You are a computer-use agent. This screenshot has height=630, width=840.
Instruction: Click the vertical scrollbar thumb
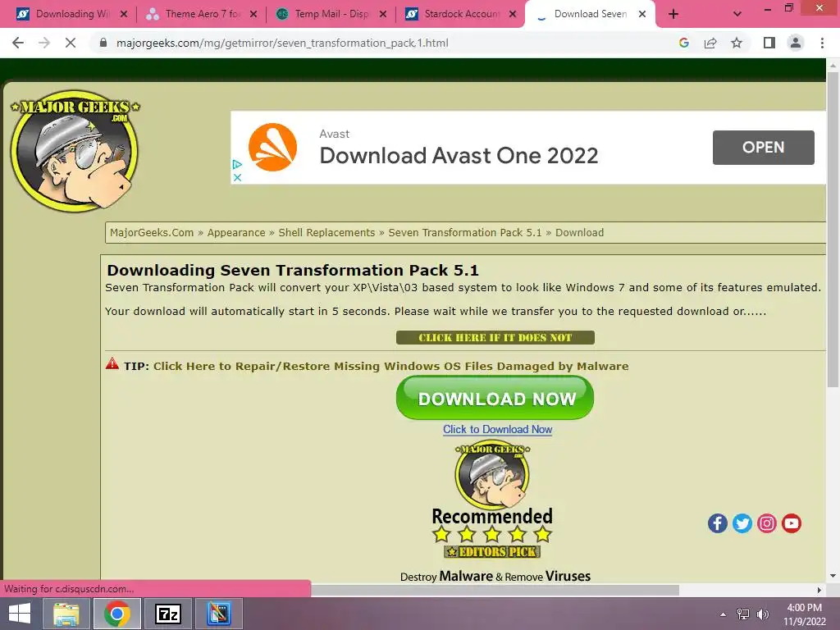pyautogui.click(x=833, y=229)
